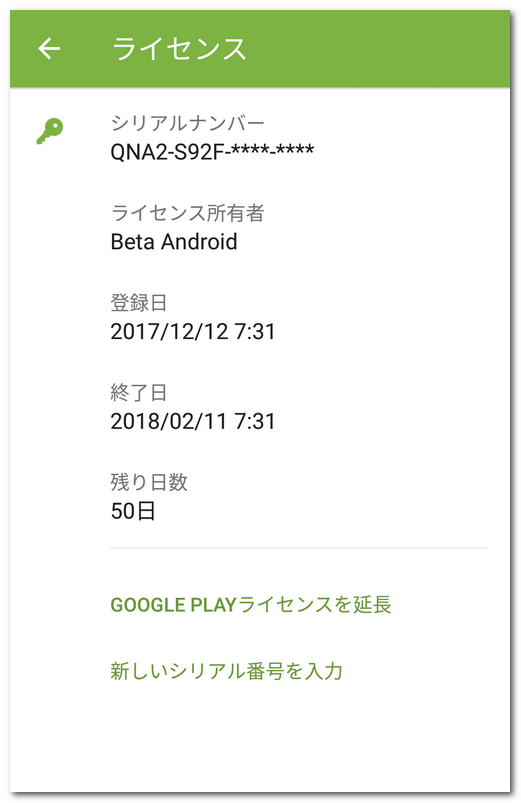This screenshot has height=803, width=521.
Task: Select the ライセンス header title
Action: pos(179,49)
